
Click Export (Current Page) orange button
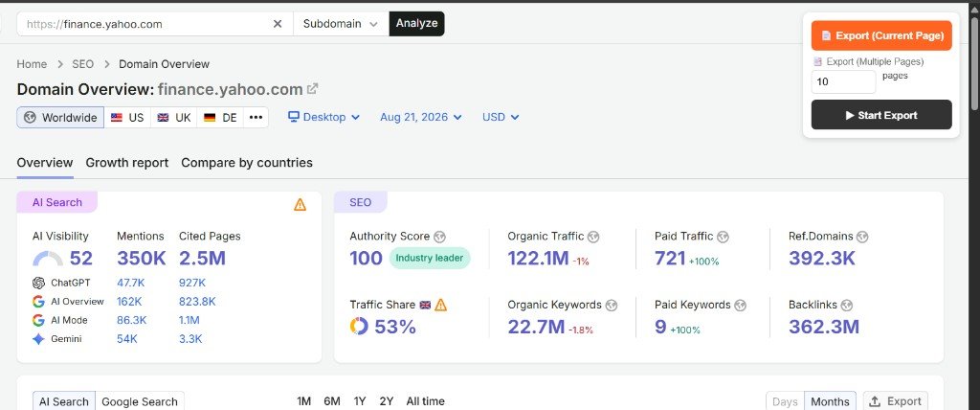point(881,35)
